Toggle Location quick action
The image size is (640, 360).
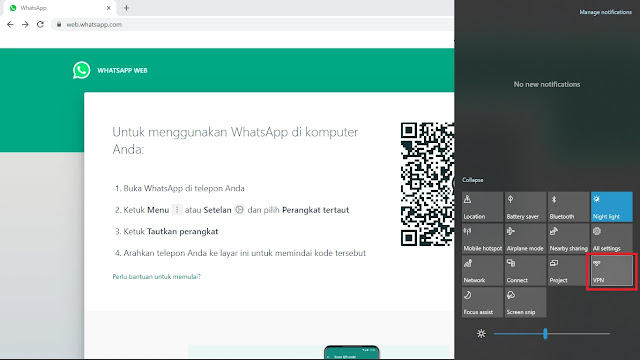click(x=482, y=207)
